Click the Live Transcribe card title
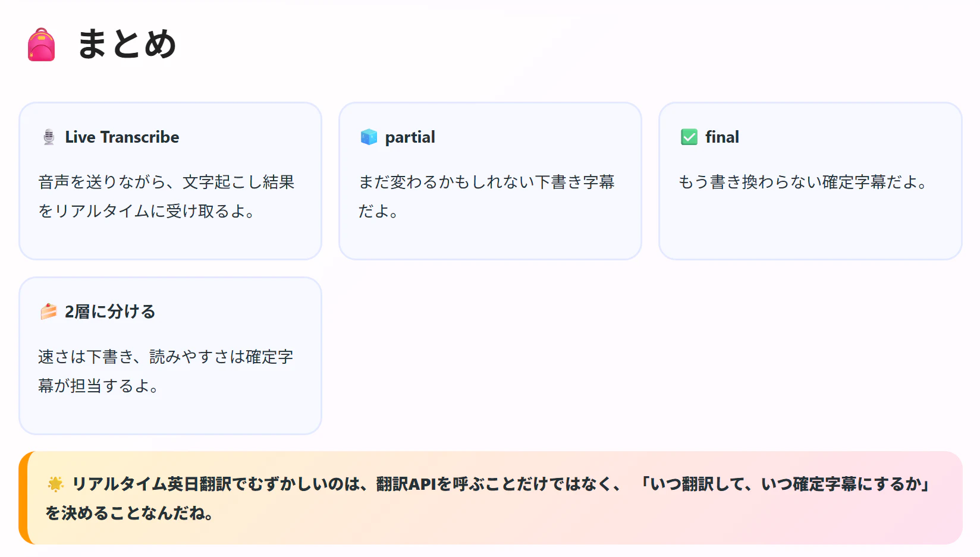980x557 pixels. [122, 137]
